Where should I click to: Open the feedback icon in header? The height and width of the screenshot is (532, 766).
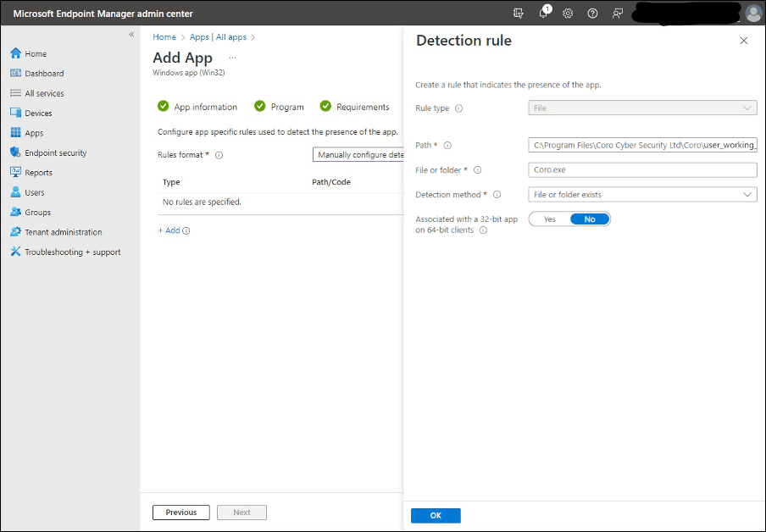point(618,14)
